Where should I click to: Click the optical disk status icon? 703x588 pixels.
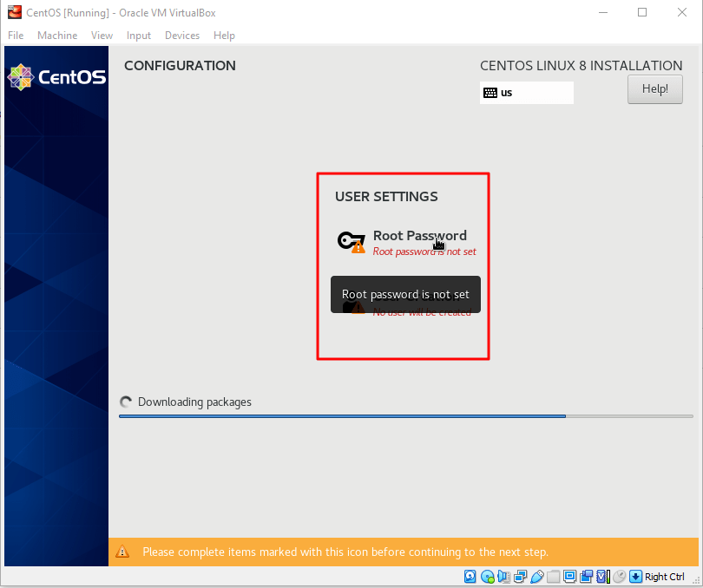[488, 577]
